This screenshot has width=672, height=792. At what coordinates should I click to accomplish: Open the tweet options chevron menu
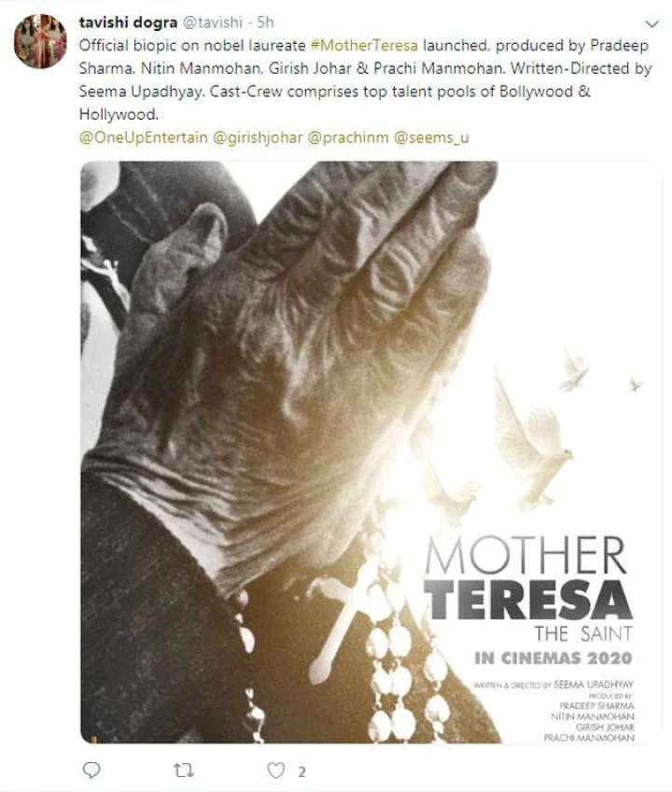click(x=652, y=23)
